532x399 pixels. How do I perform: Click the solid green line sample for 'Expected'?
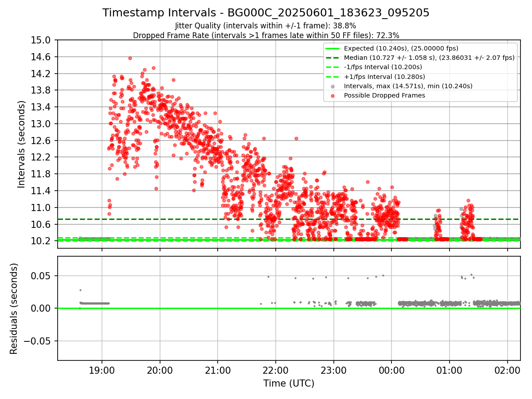coord(332,48)
